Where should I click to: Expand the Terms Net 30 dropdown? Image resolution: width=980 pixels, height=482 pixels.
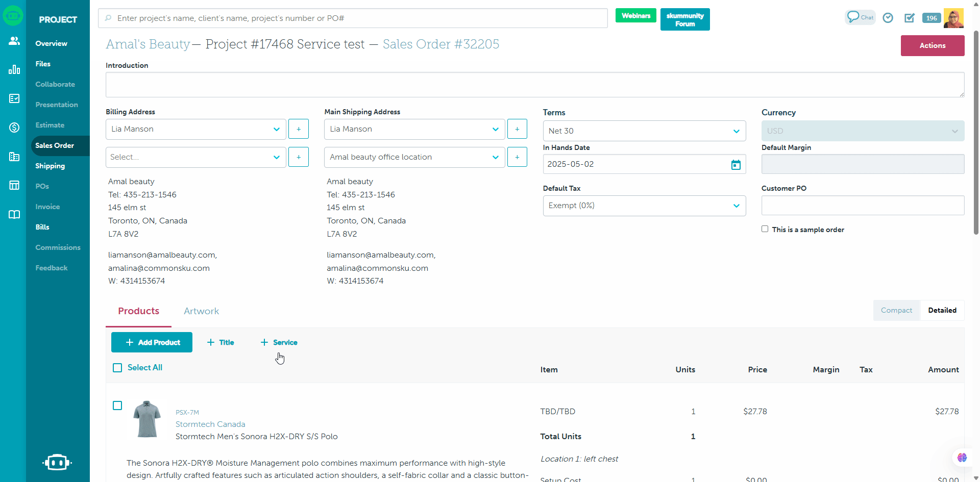644,131
